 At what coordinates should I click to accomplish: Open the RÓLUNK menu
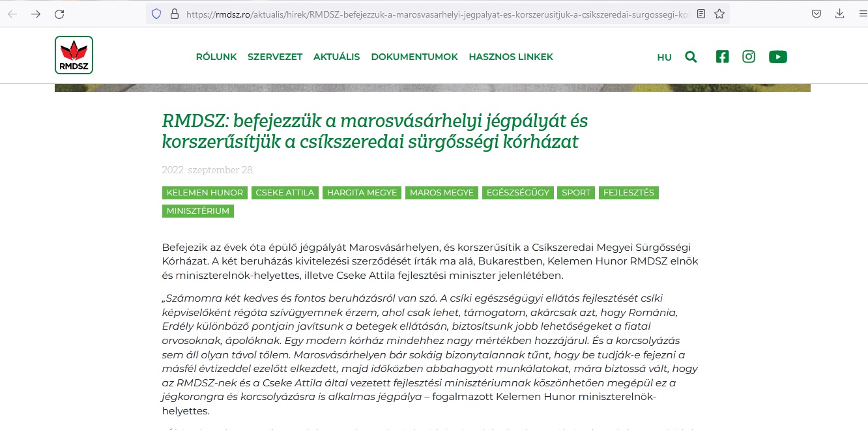[x=216, y=57]
